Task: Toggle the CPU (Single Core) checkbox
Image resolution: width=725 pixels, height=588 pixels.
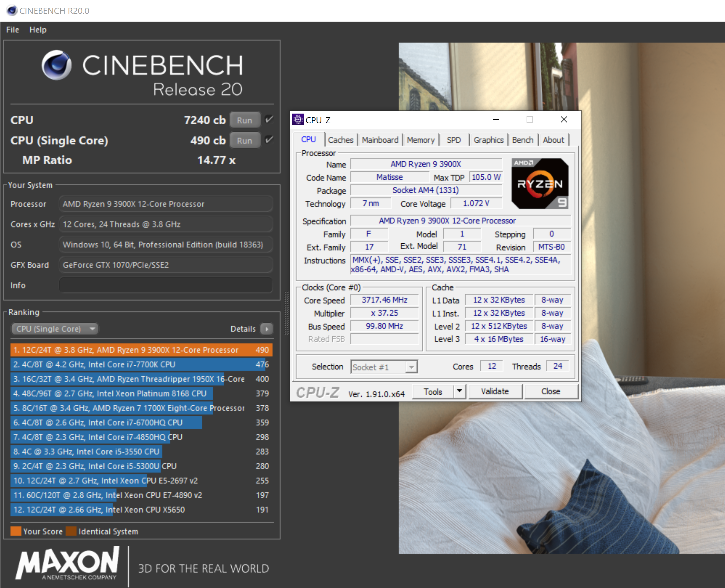Action: coord(269,140)
